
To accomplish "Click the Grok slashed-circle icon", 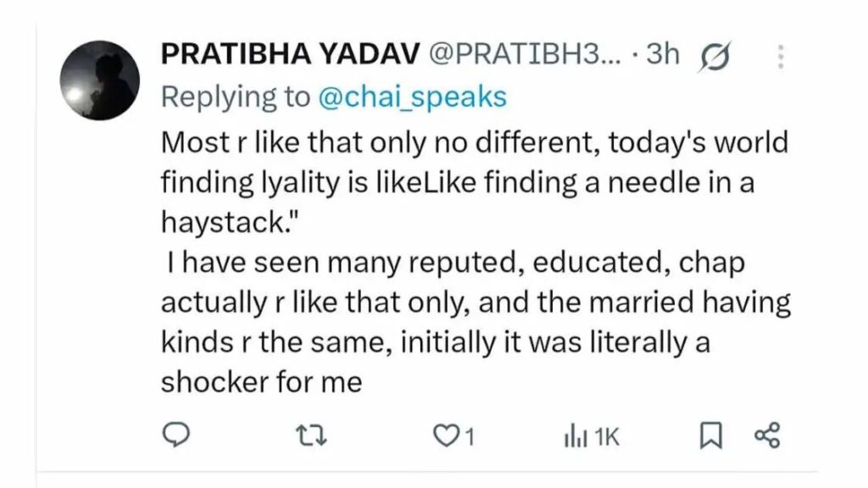I will tap(715, 57).
